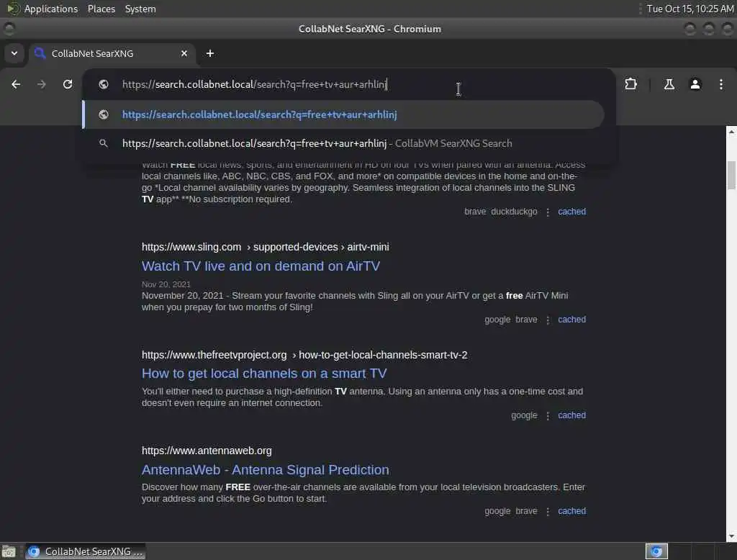Viewport: 737px width, 560px height.
Task: Open Watch TV live and on demand link
Action: (x=261, y=266)
